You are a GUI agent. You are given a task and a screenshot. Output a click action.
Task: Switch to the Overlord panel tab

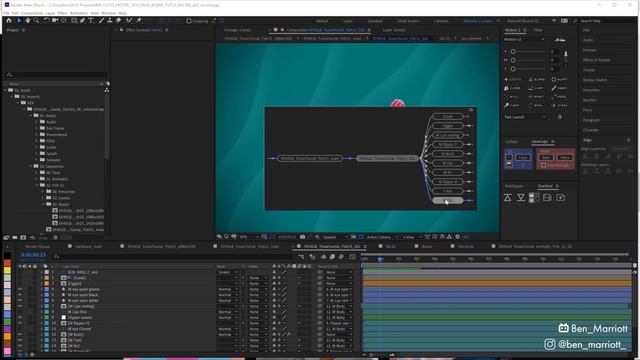545,186
